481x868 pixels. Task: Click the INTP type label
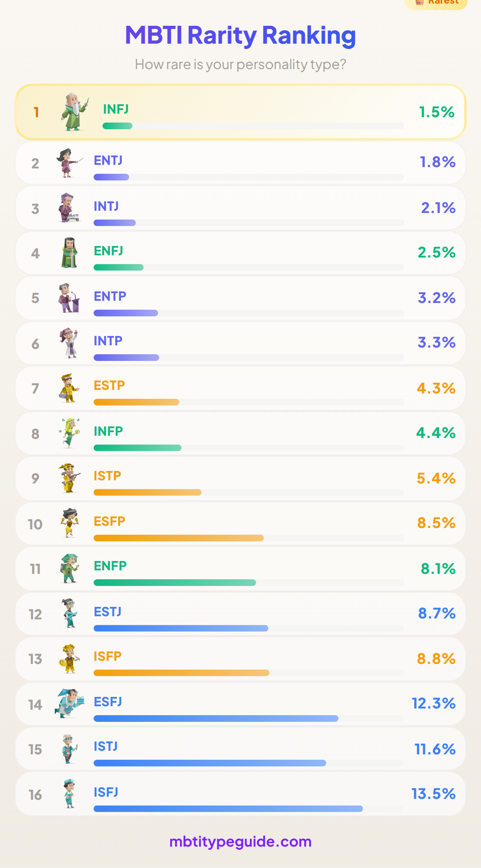pos(108,341)
